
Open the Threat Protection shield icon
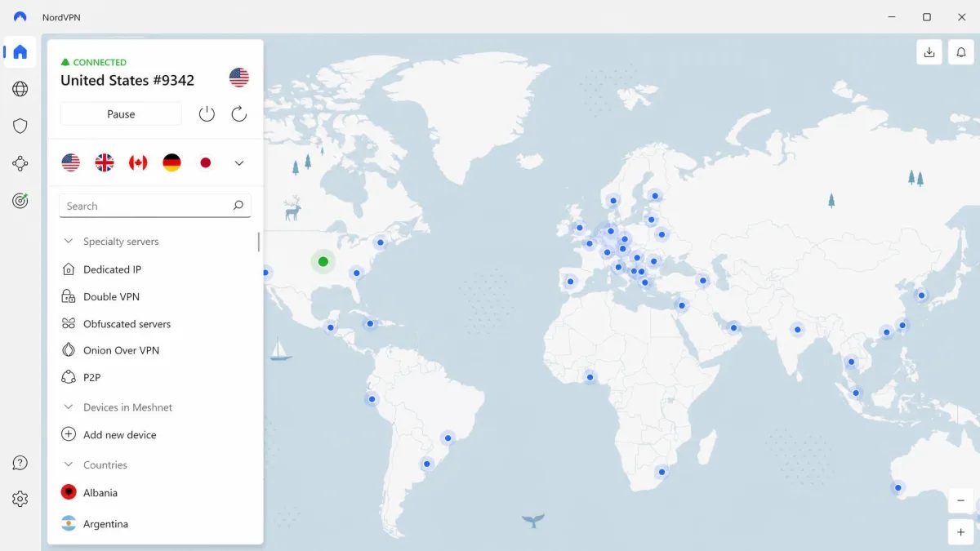tap(20, 126)
